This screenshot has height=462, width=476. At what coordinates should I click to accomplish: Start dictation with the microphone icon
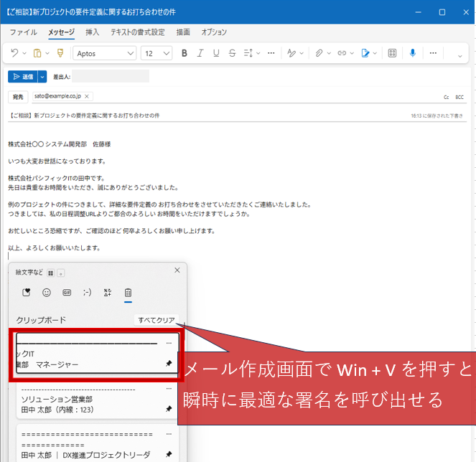[413, 53]
